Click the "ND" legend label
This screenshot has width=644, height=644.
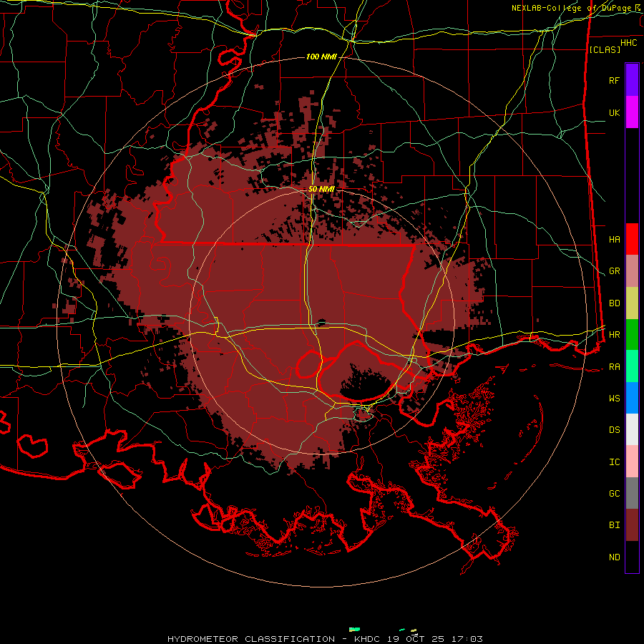coord(614,557)
